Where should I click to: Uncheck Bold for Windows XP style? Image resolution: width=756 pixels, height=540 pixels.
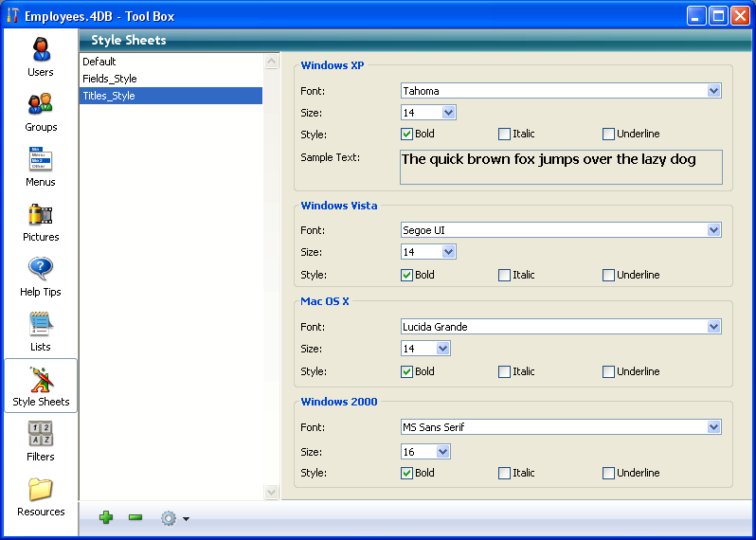[x=407, y=135]
